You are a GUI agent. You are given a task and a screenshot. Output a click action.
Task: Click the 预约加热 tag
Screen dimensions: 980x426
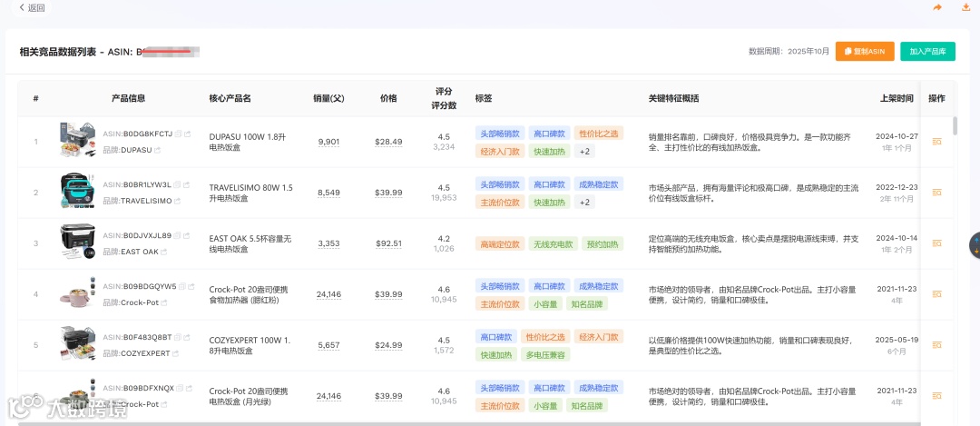[x=603, y=244]
